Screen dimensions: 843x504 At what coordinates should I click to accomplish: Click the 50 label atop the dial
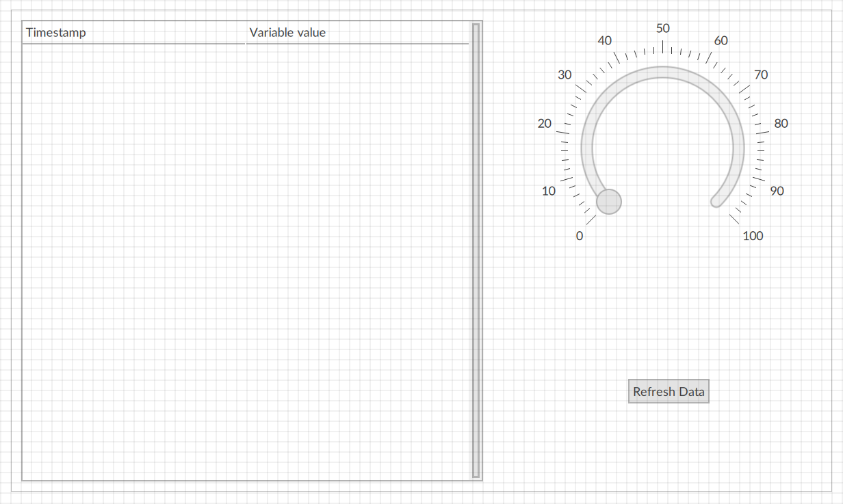point(662,29)
